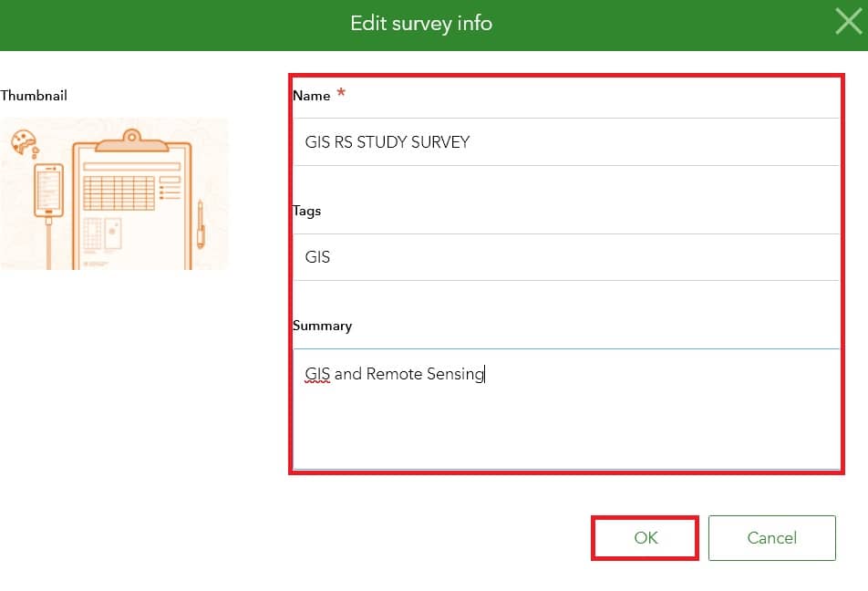Click the Tags label
868x591 pixels.
pyautogui.click(x=306, y=211)
